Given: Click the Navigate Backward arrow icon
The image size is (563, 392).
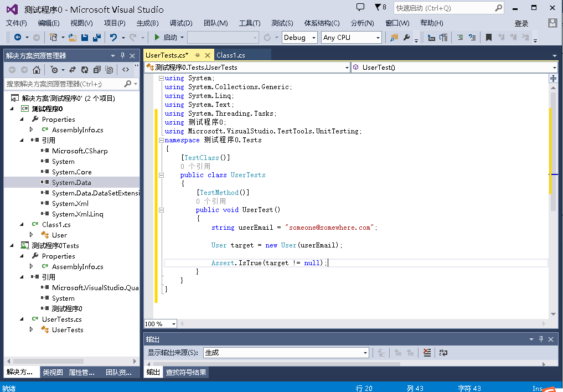Looking at the screenshot, I should click(17, 37).
